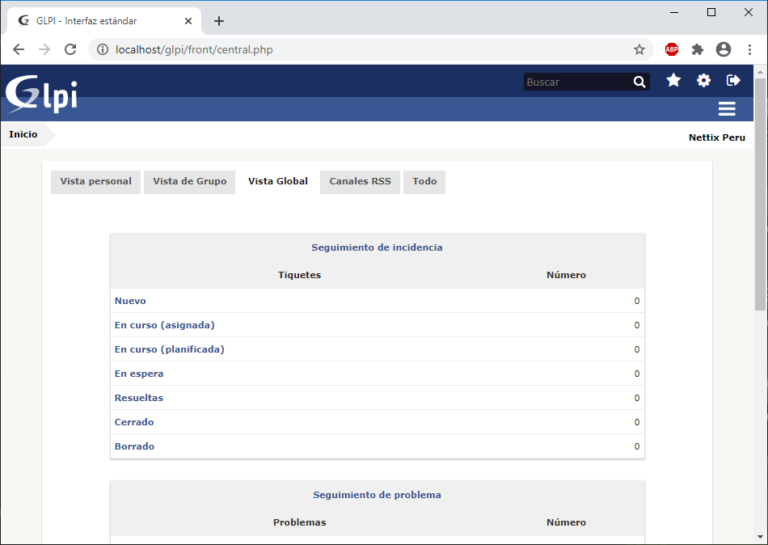
Task: Open Chrome three-dot menu
Action: click(x=749, y=49)
